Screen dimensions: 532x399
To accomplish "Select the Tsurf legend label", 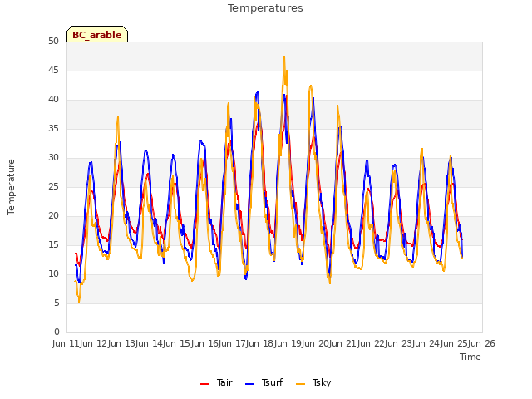I will [272, 382].
